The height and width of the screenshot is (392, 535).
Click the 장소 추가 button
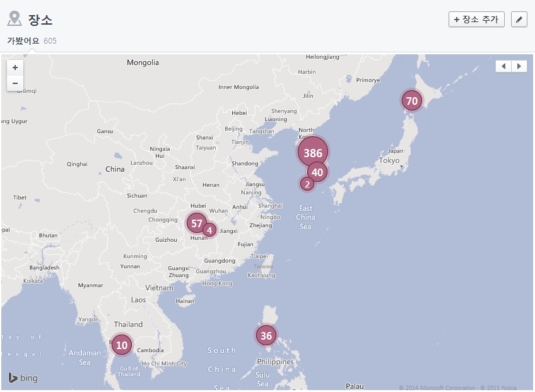click(x=476, y=20)
